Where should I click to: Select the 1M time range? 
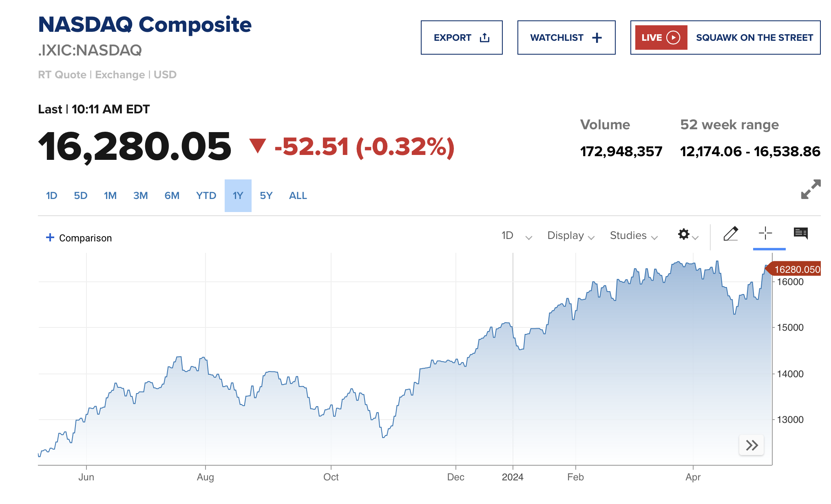(x=110, y=196)
